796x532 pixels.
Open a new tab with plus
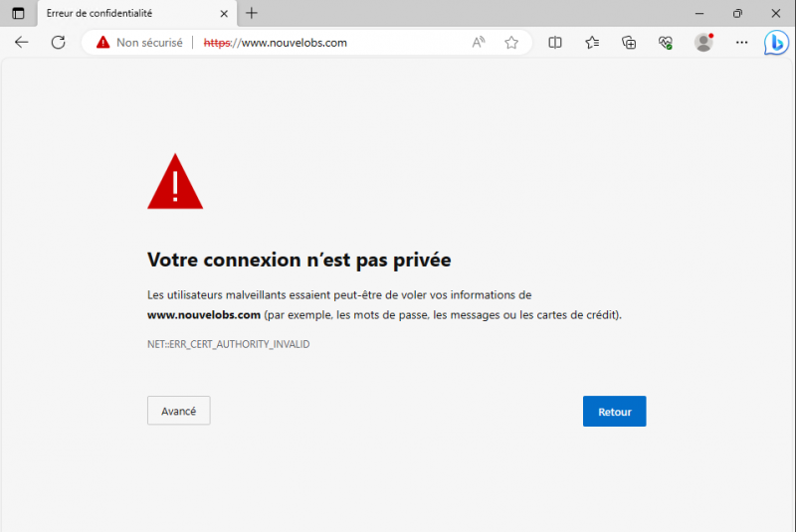click(x=252, y=13)
